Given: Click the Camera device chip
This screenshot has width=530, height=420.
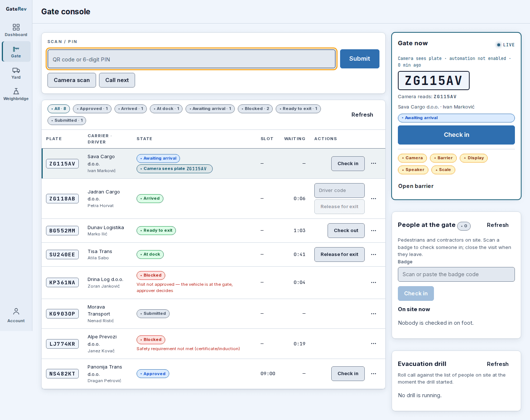Looking at the screenshot, I should click(412, 158).
